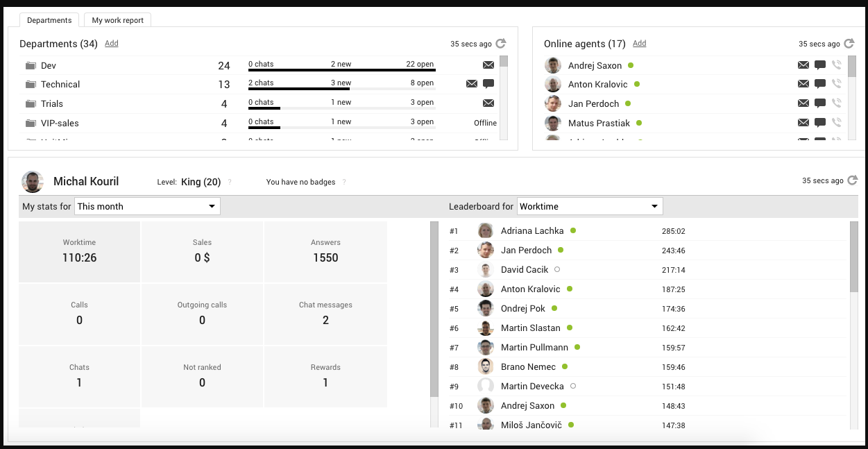Open the Trials department folder
Viewport: 868px width, 449px height.
[x=31, y=104]
